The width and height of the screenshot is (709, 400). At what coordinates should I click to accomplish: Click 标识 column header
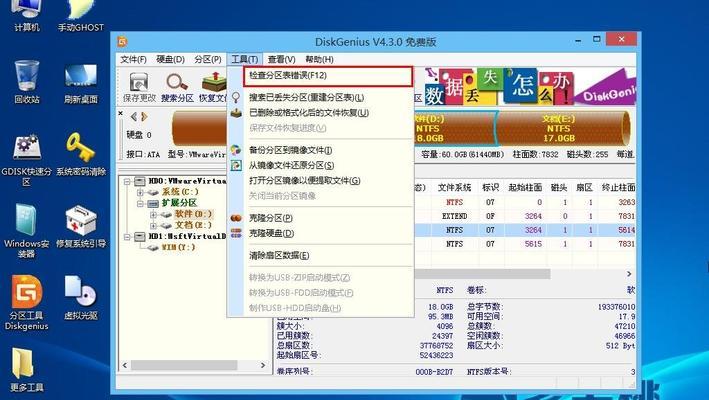[x=491, y=187]
